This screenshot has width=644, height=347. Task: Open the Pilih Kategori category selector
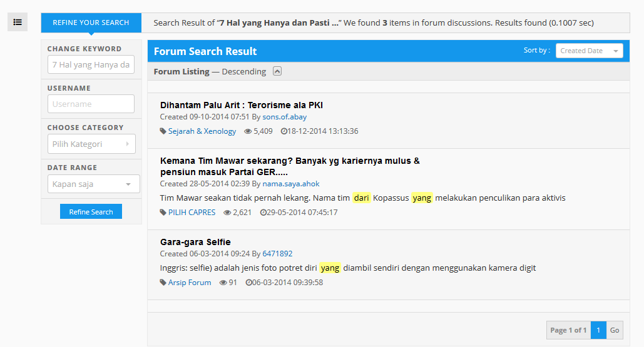point(91,144)
